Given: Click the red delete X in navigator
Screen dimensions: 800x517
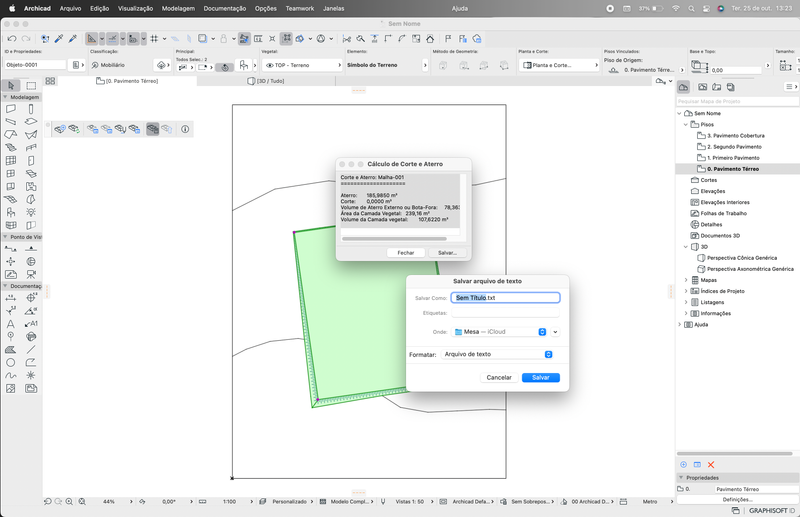Looking at the screenshot, I should (x=711, y=464).
